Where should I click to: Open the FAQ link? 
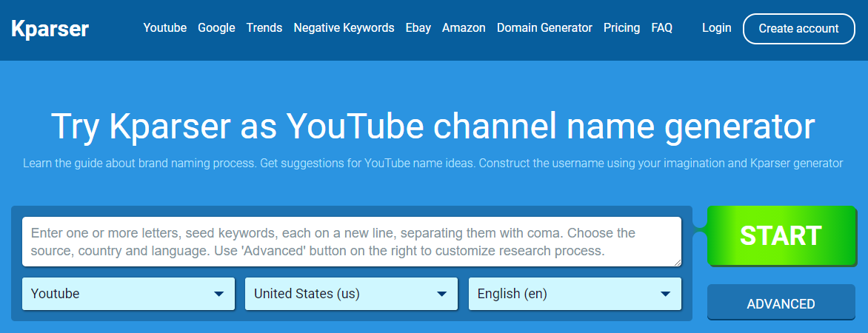[x=661, y=27]
